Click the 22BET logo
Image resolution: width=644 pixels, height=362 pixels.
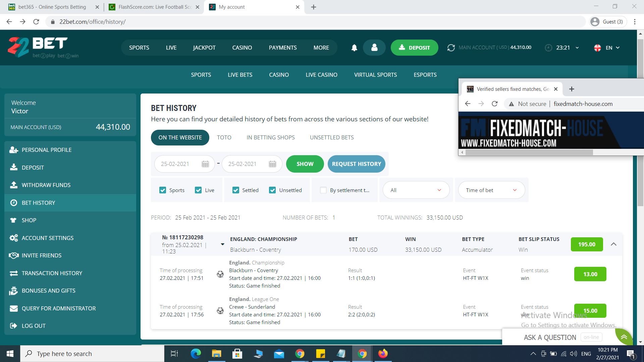tap(43, 47)
